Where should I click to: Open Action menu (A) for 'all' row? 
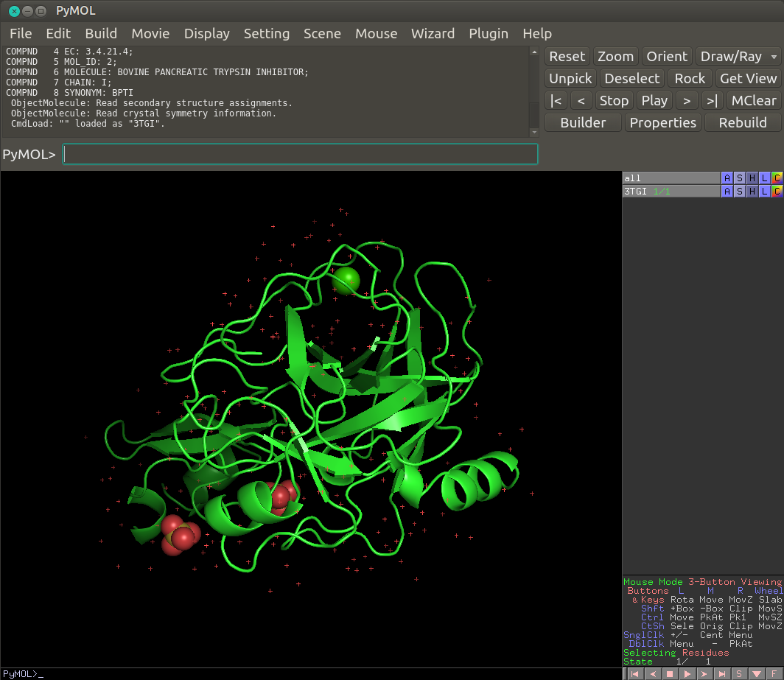click(727, 178)
